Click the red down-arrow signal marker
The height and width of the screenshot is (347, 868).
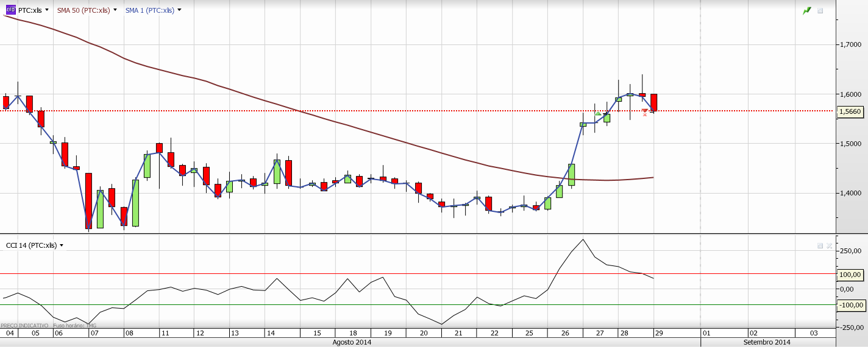[644, 113]
